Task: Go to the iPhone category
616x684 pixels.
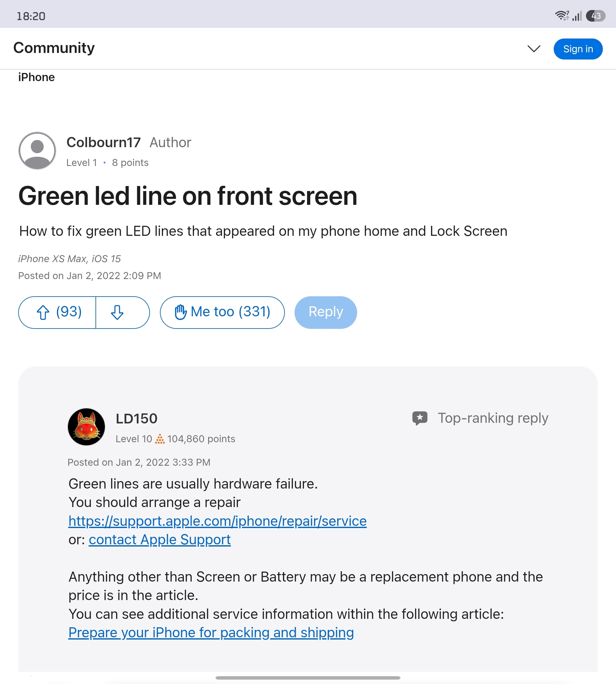Action: pos(36,77)
